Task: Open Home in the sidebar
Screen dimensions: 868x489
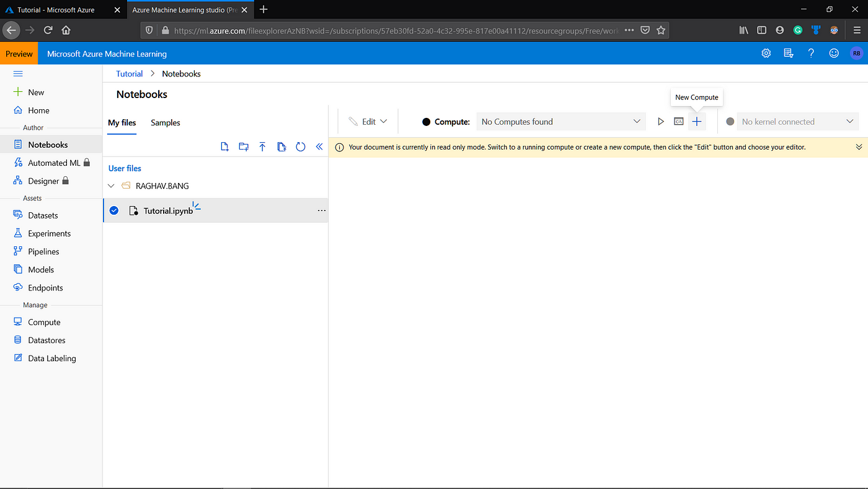Action: pyautogui.click(x=51, y=110)
